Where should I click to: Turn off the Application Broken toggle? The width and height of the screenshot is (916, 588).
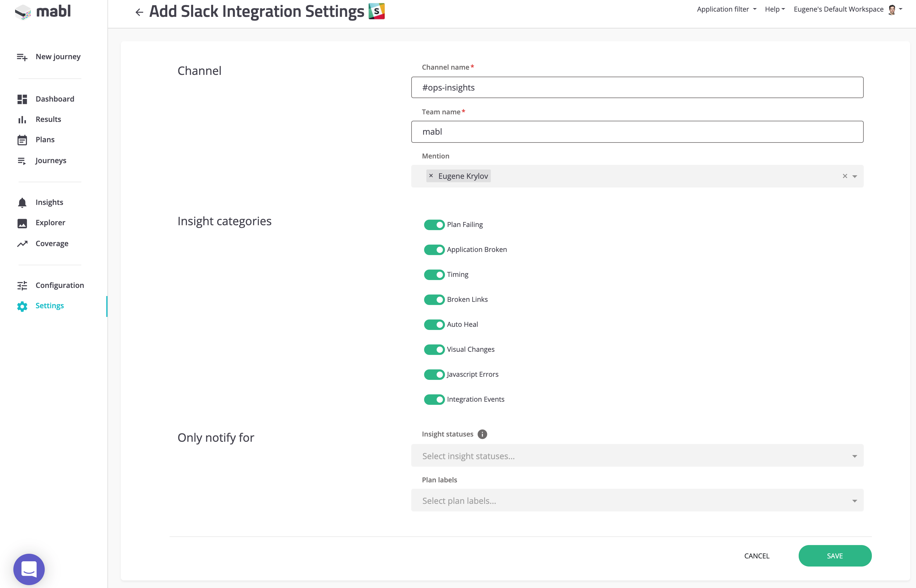point(434,250)
